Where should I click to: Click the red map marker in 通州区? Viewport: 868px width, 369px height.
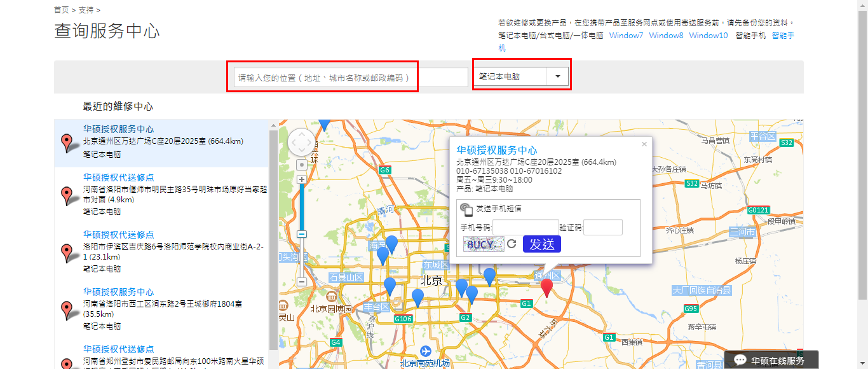(546, 287)
